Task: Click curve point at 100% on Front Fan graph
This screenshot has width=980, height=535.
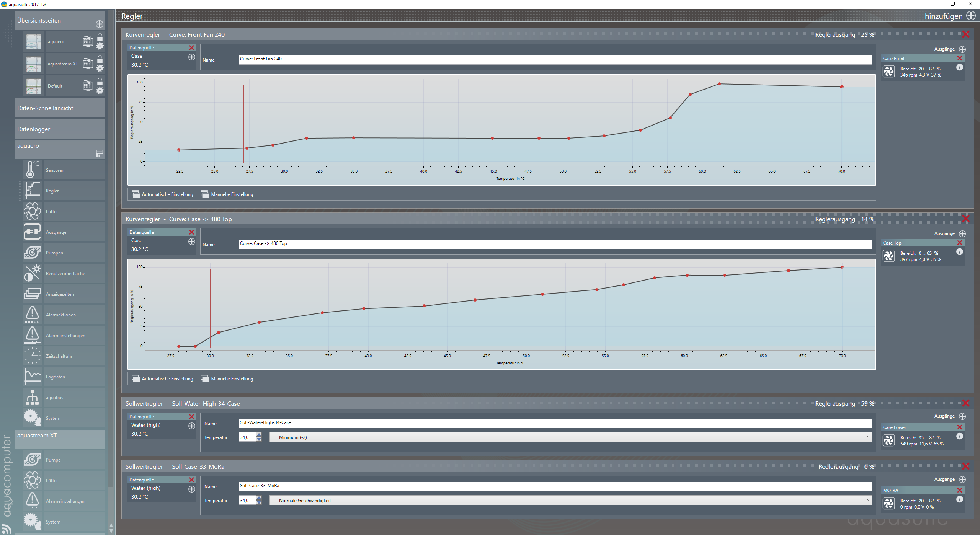Action: pyautogui.click(x=719, y=84)
